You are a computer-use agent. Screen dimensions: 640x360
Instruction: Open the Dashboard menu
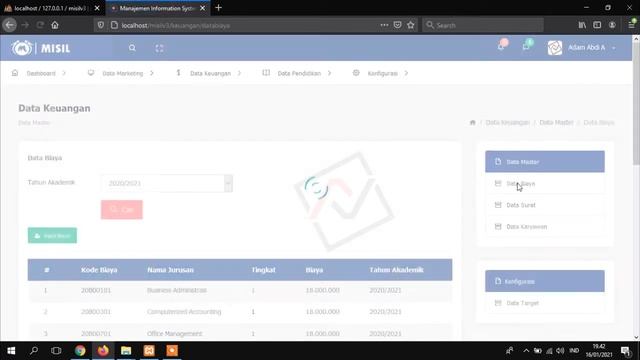tap(41, 73)
